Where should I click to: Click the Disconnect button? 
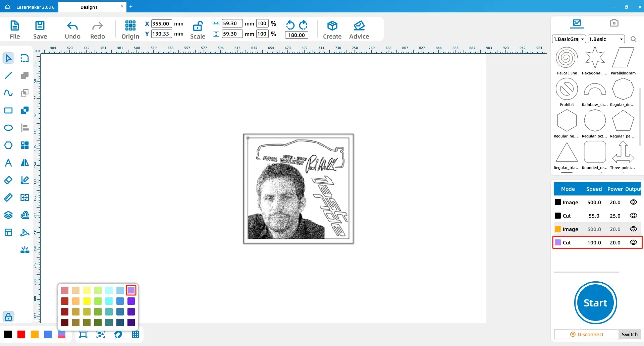click(x=587, y=334)
